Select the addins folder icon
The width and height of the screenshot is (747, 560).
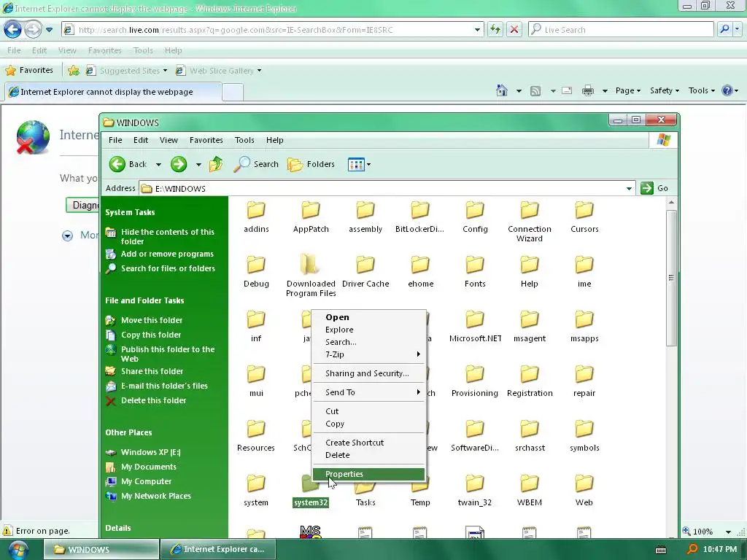(256, 210)
